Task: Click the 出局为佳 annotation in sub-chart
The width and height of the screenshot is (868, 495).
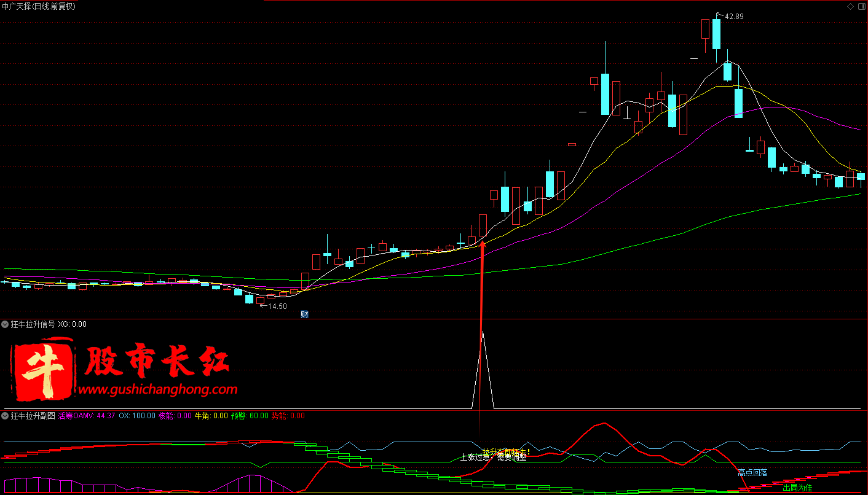Action: [797, 488]
